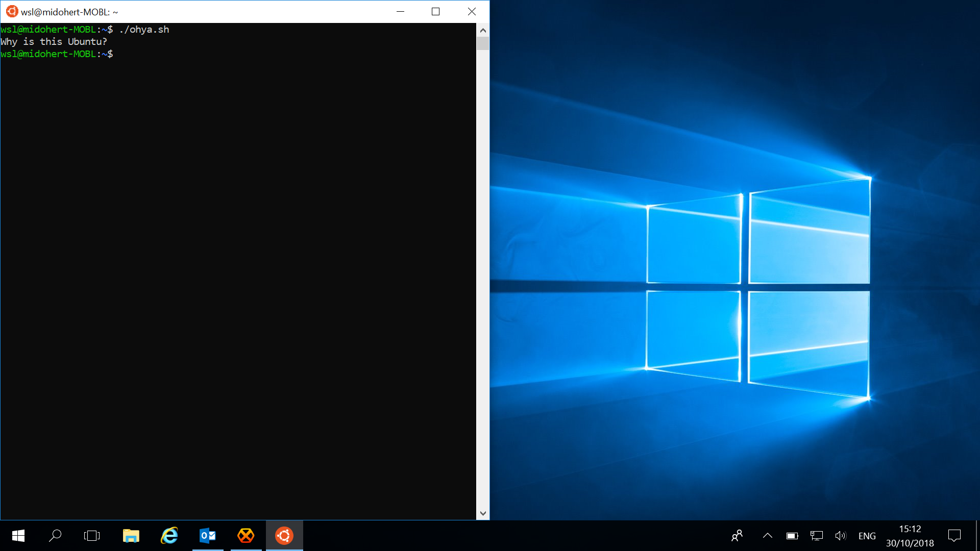The height and width of the screenshot is (551, 980).
Task: Switch to Outlook on the taskbar
Action: (x=208, y=536)
